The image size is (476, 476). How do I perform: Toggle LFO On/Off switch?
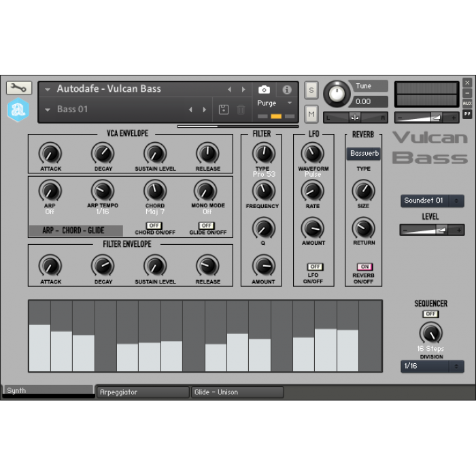tap(315, 267)
